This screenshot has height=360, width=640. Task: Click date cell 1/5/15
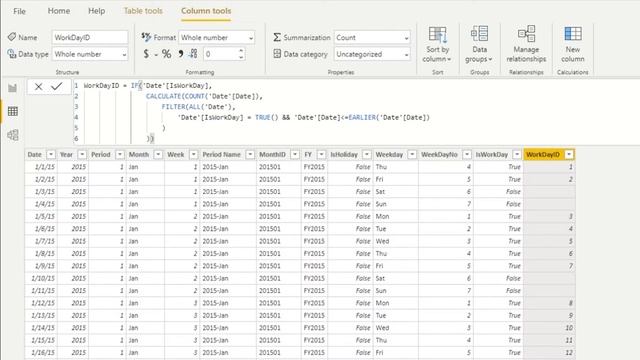[41, 216]
